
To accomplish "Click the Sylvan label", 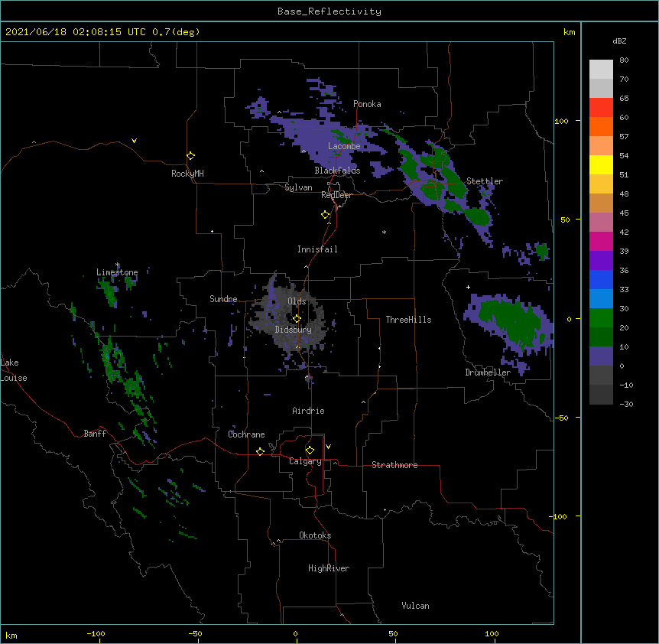I will [298, 187].
